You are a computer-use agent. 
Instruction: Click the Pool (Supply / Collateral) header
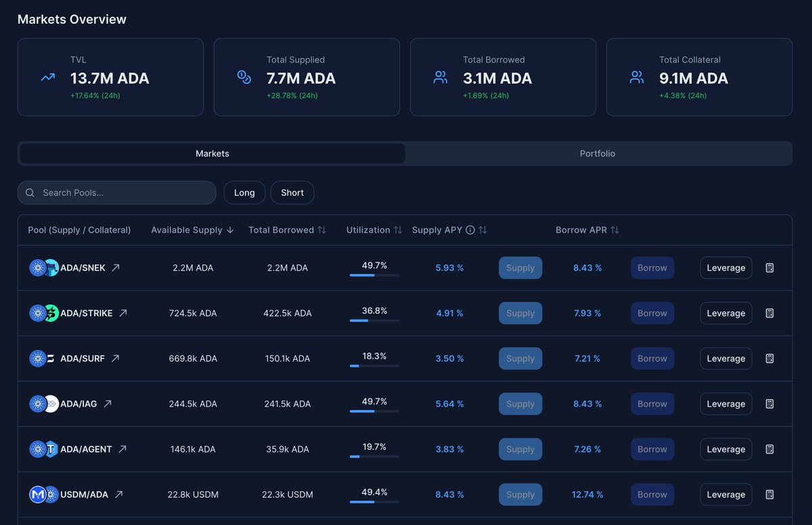click(79, 230)
